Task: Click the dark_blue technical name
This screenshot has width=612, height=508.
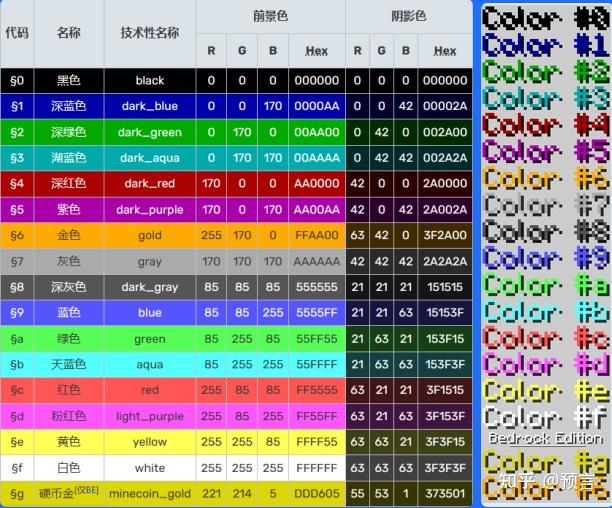Action: pyautogui.click(x=150, y=106)
